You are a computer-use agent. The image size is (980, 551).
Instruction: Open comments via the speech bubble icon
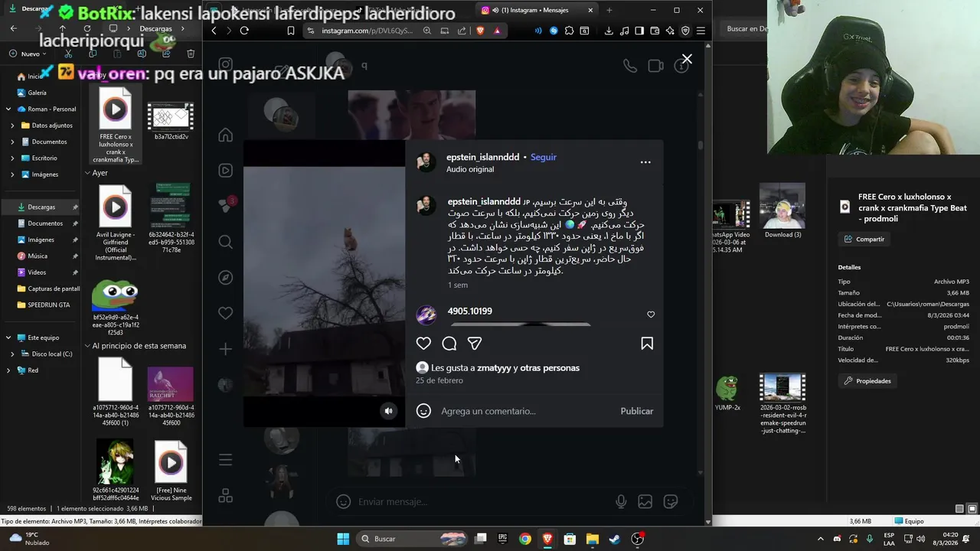point(449,344)
